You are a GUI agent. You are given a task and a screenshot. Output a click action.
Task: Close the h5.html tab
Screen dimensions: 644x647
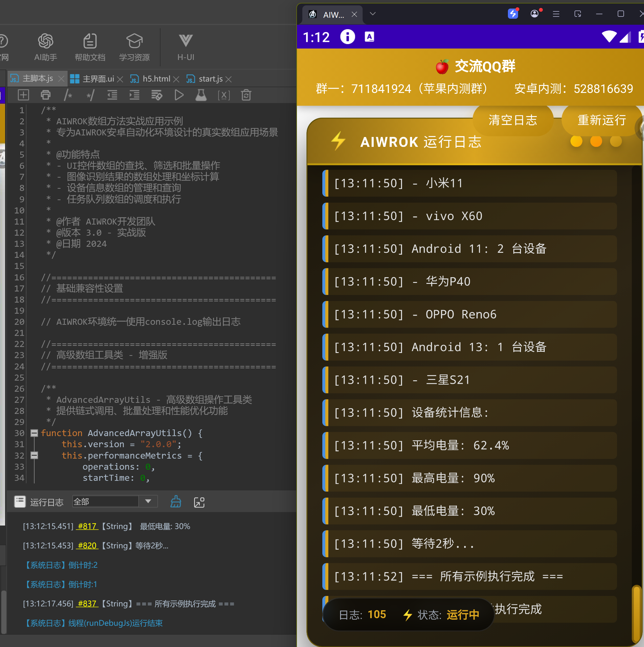[x=176, y=79]
